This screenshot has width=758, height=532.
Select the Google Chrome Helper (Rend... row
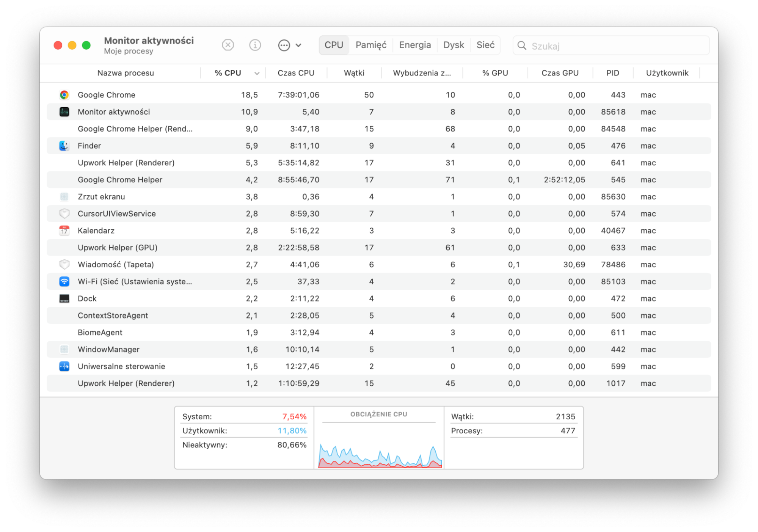point(379,129)
